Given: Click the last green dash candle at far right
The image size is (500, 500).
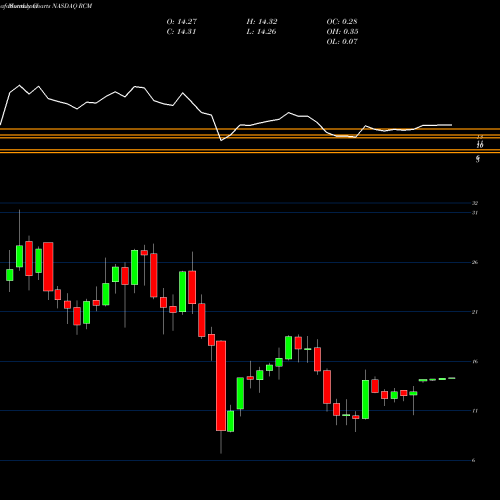Looking at the screenshot, I should point(452,378).
